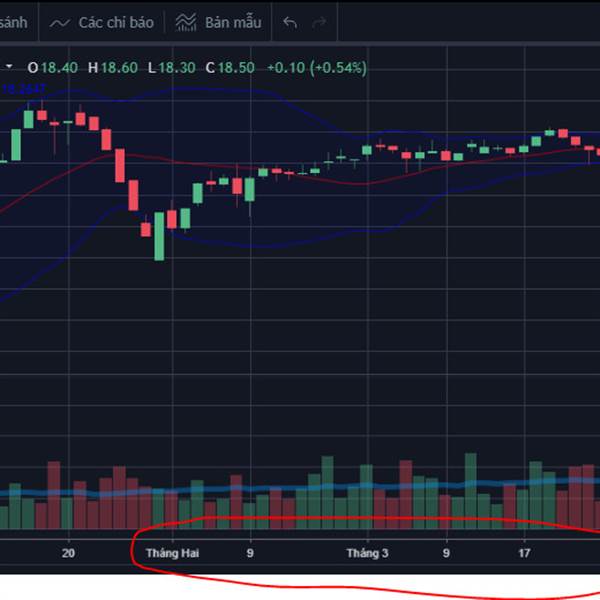The height and width of the screenshot is (600, 600).
Task: Click the Tháng Hai date axis label
Action: pos(173,553)
